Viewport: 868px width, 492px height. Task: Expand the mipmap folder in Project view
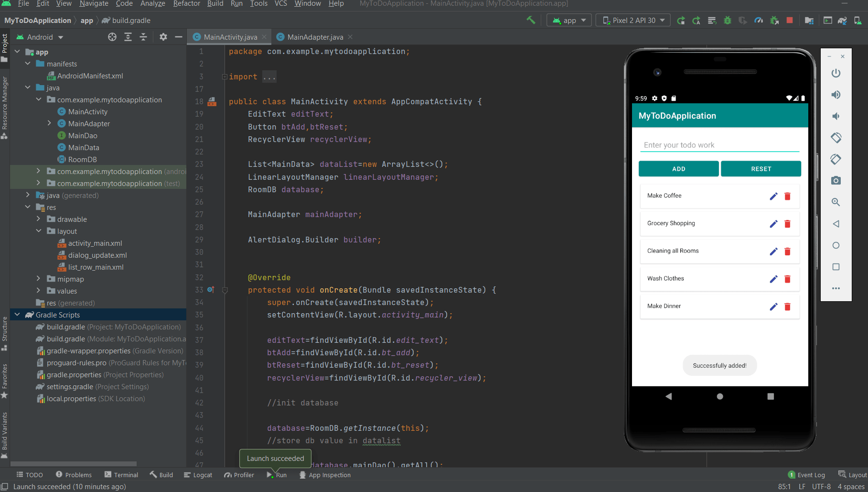point(39,279)
